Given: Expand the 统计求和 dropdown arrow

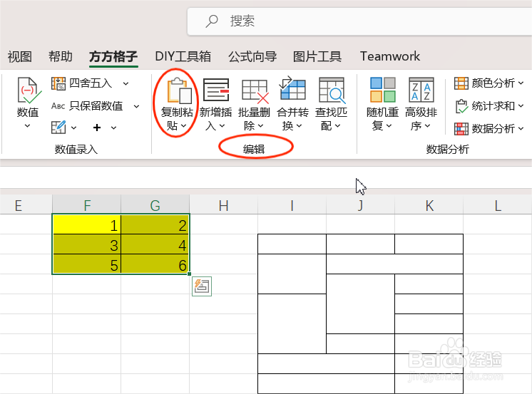Looking at the screenshot, I should 521,106.
